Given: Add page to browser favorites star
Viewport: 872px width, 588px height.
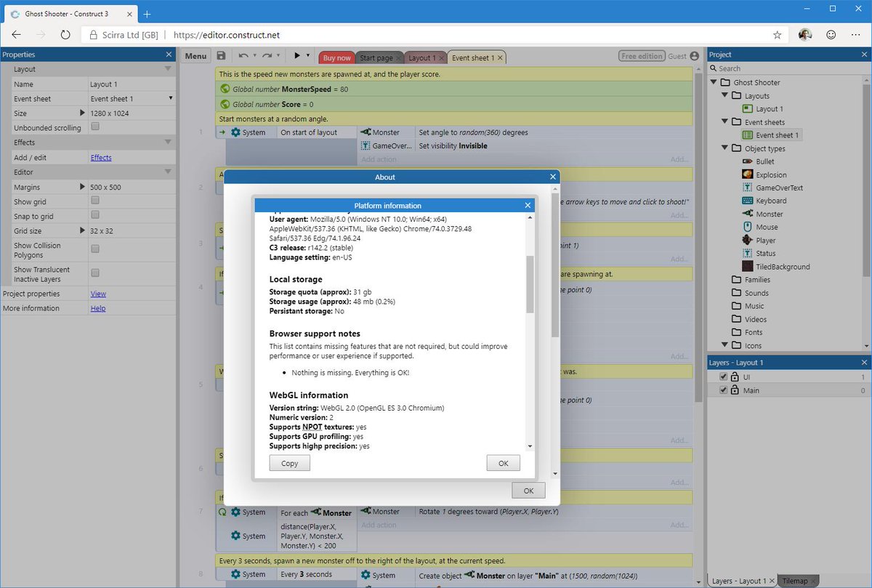Looking at the screenshot, I should pos(777,34).
